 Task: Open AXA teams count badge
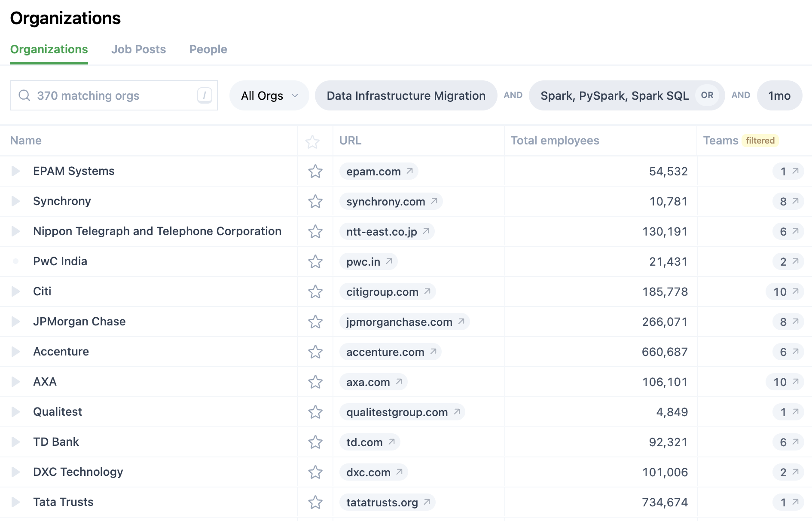785,382
